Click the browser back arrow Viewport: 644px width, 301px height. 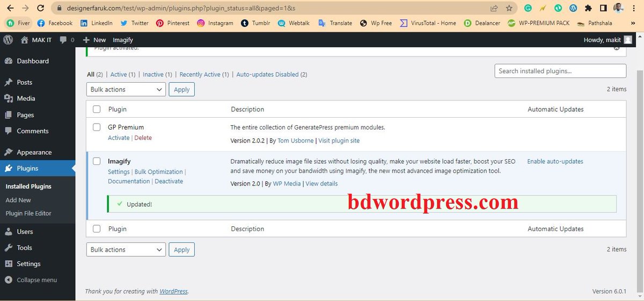[10, 8]
